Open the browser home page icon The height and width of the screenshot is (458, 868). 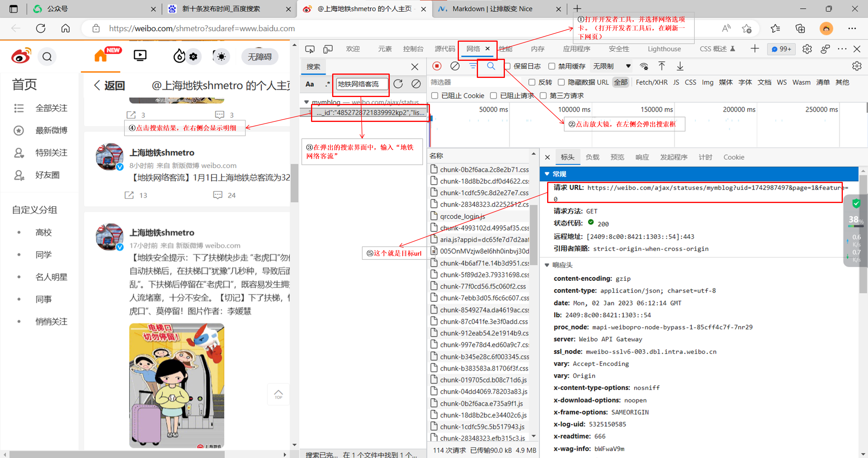(65, 28)
